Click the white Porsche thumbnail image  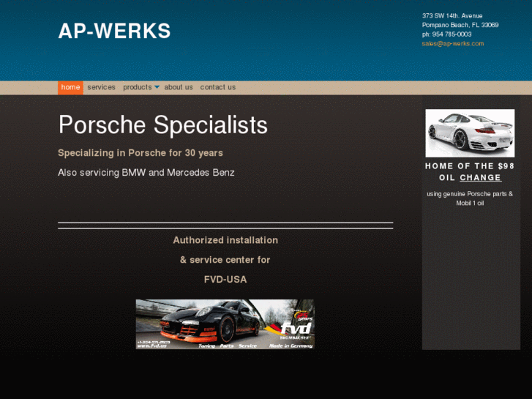[x=470, y=133]
